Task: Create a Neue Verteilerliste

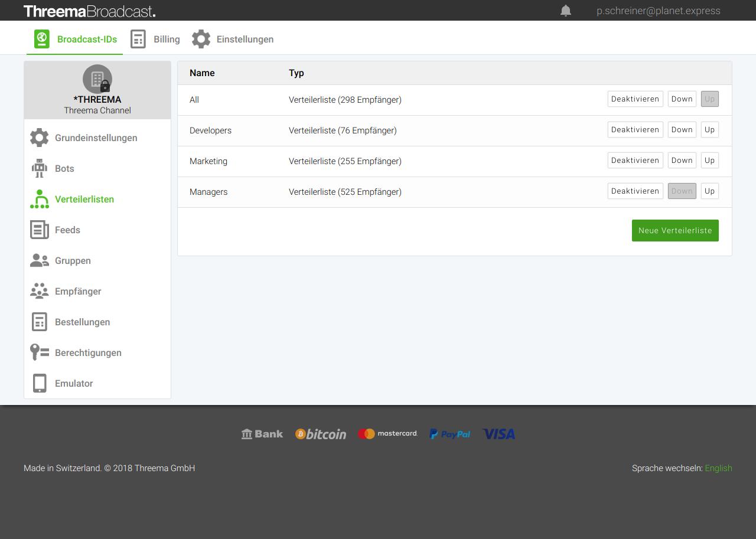Action: click(x=675, y=231)
